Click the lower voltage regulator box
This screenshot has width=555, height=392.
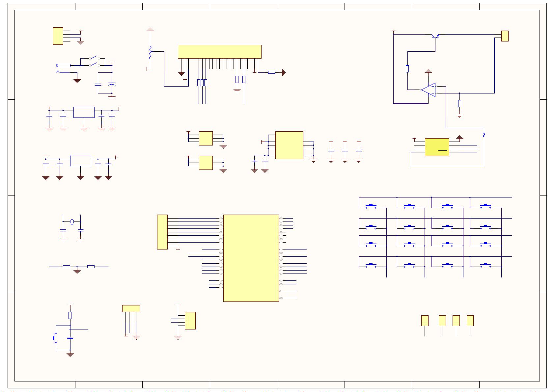(81, 161)
